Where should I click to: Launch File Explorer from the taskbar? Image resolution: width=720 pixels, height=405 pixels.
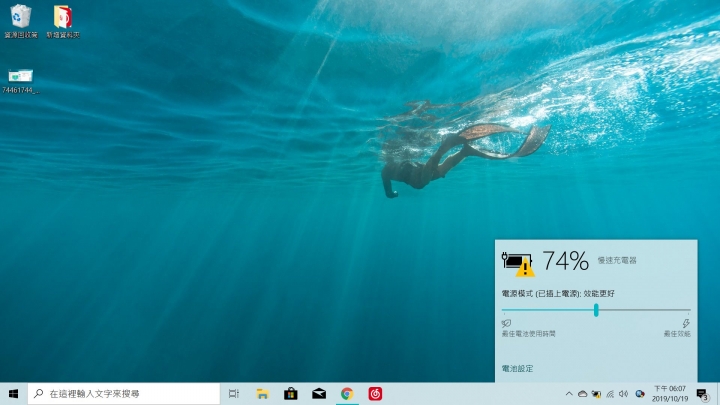[262, 394]
